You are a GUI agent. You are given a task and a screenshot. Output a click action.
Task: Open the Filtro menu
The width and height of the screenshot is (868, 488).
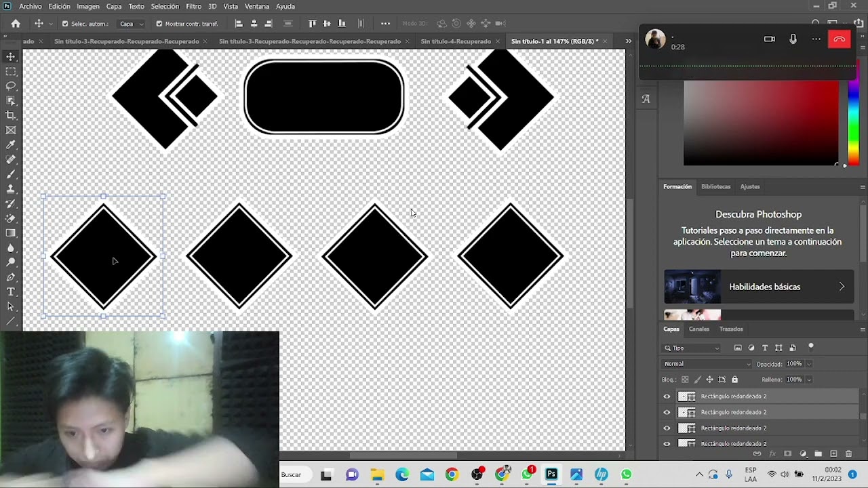[193, 6]
